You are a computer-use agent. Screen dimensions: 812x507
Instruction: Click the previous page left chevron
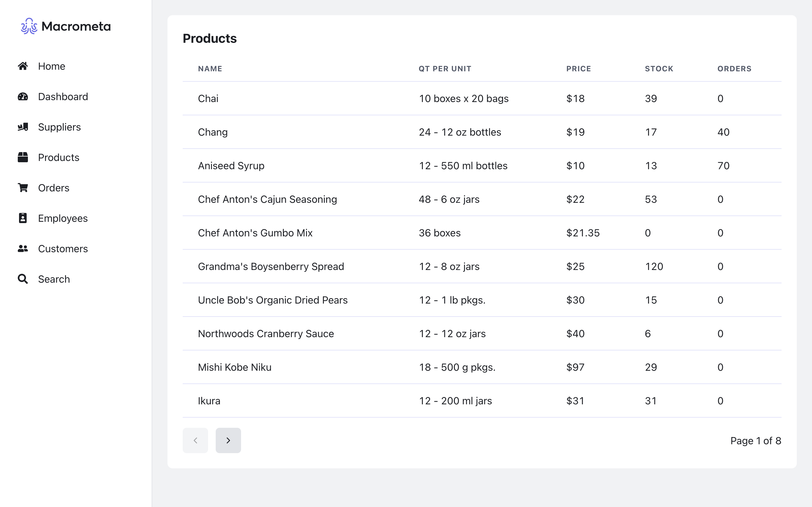195,440
